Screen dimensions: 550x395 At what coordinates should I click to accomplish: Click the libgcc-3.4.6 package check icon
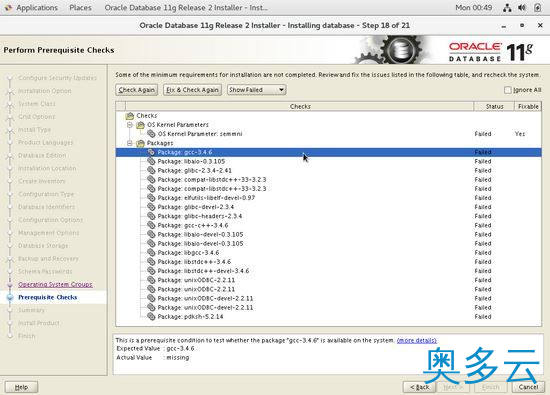[x=151, y=252]
